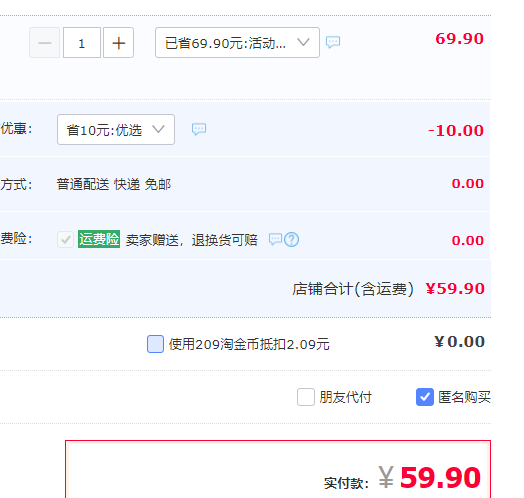Click the 朋友代付 label text

click(345, 397)
